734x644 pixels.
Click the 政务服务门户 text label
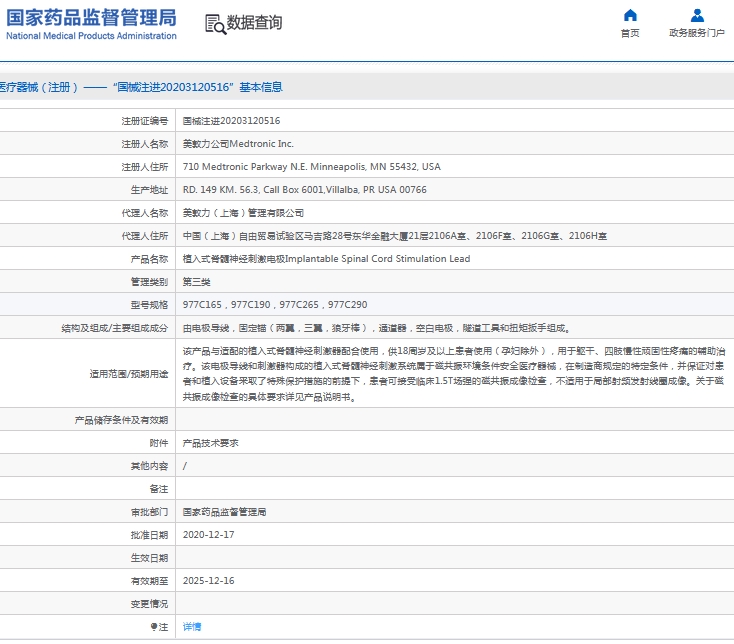click(697, 33)
